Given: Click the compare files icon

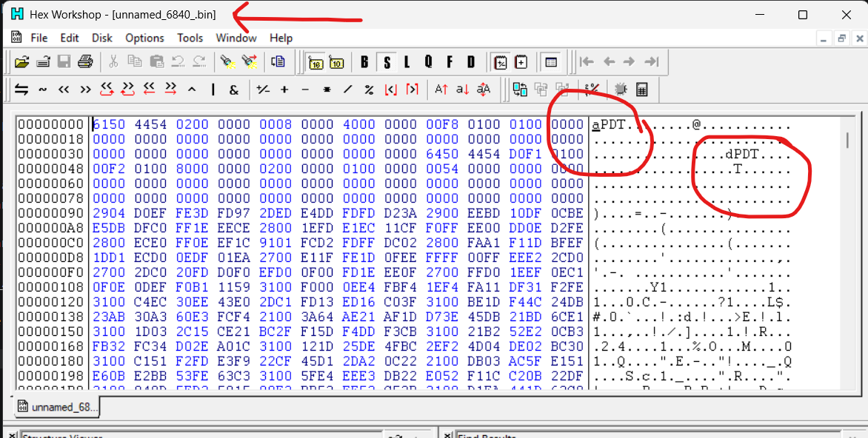Looking at the screenshot, I should [520, 89].
